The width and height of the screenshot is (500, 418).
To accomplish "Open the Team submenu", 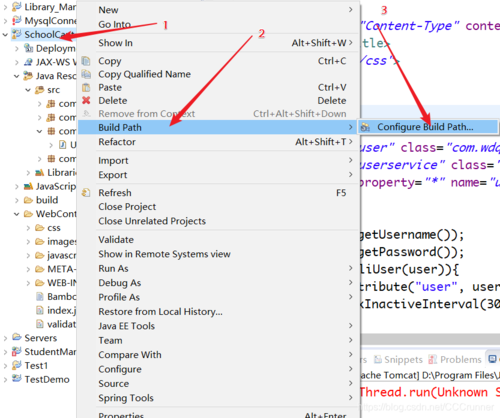I will (219, 340).
